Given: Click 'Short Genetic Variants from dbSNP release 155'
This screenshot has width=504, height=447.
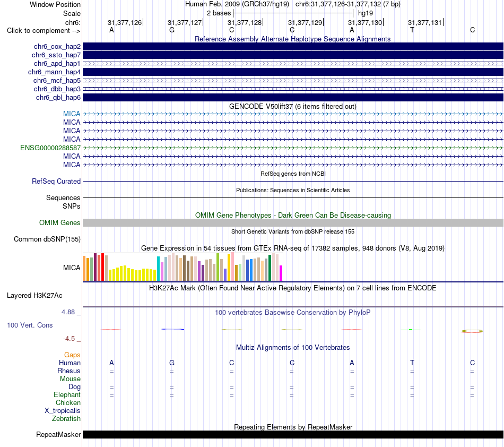Looking at the screenshot, I should pos(293,231).
